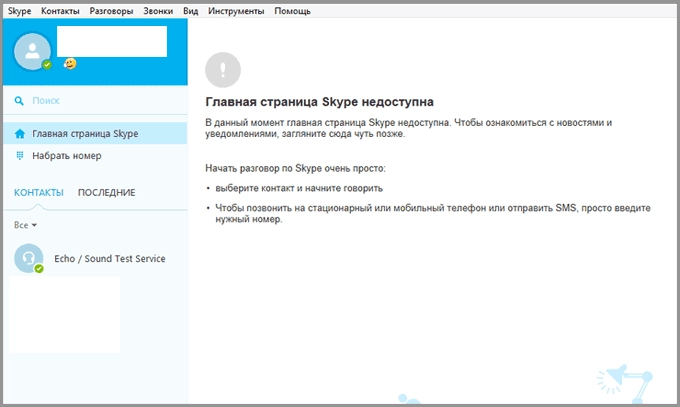Image resolution: width=680 pixels, height=407 pixels.
Task: Select contact Echo / Sound Test Service
Action: click(x=95, y=258)
